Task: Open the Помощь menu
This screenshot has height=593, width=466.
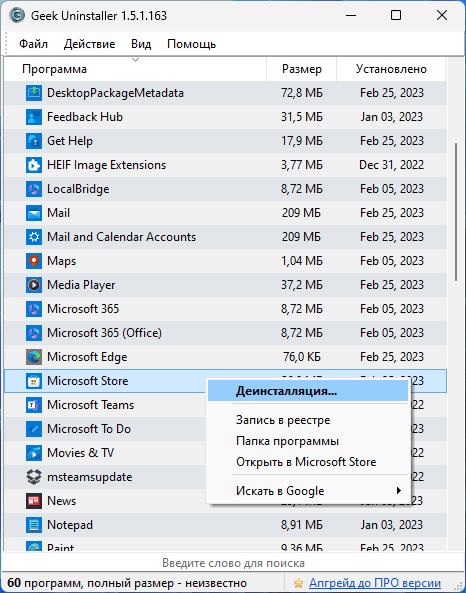Action: (x=191, y=44)
